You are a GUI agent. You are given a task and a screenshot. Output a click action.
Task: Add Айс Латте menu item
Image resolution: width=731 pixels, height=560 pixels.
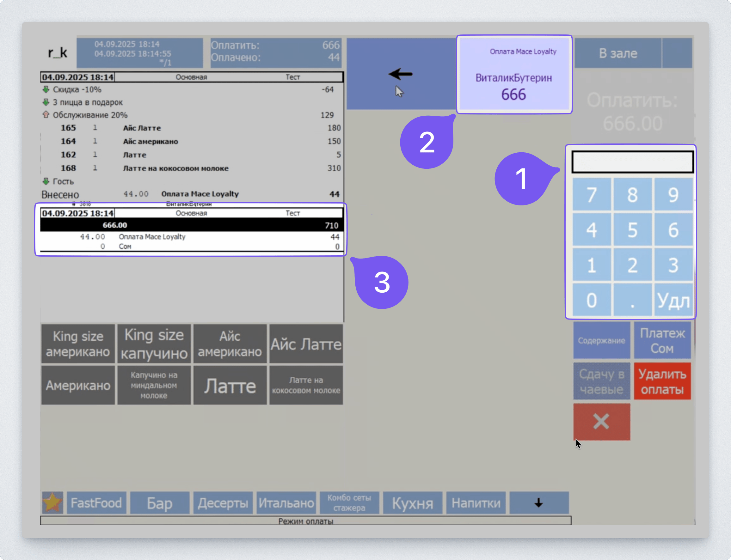pos(306,344)
